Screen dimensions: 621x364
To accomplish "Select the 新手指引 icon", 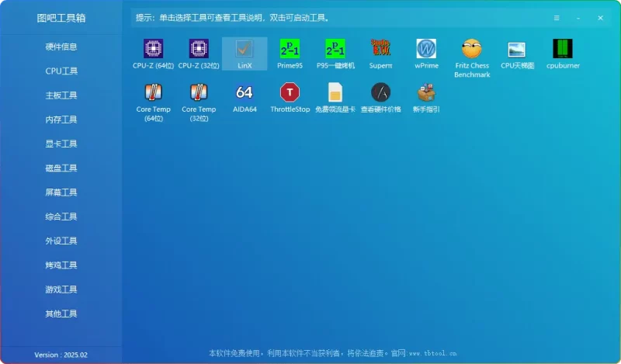I will [426, 92].
